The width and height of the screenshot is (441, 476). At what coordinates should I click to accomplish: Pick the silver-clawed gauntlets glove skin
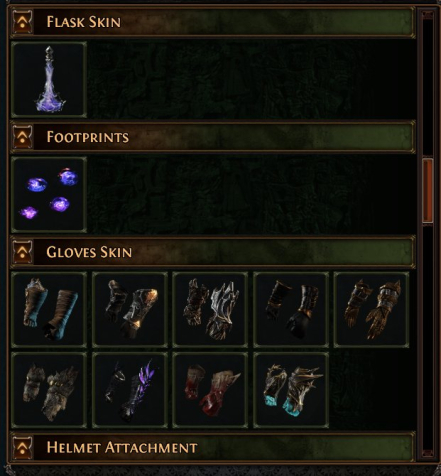(x=210, y=310)
